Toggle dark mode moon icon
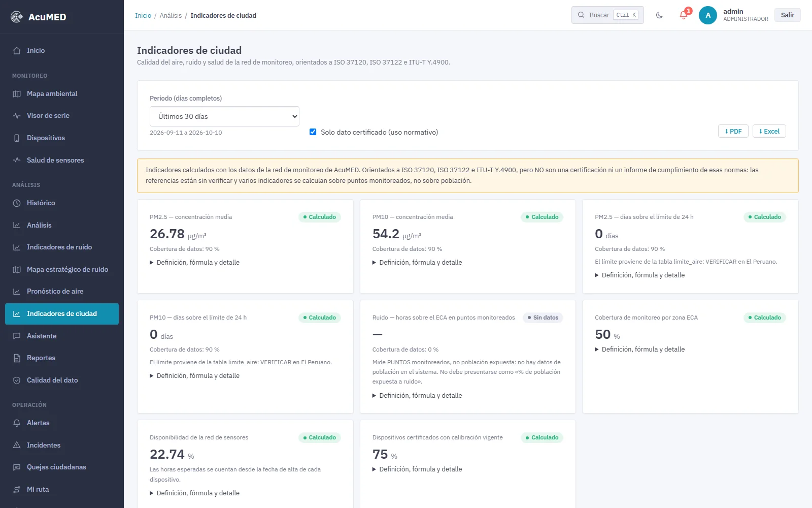The image size is (812, 508). coord(659,15)
